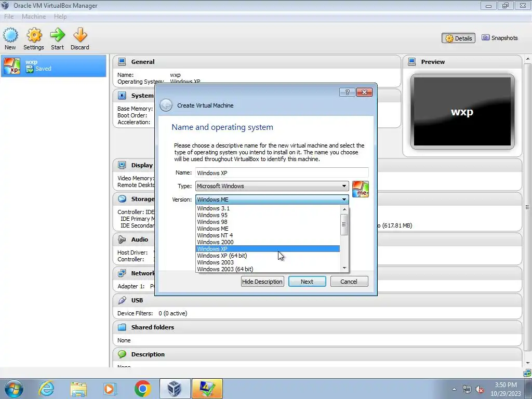Select the highlighted Windows XP option

tap(268, 249)
